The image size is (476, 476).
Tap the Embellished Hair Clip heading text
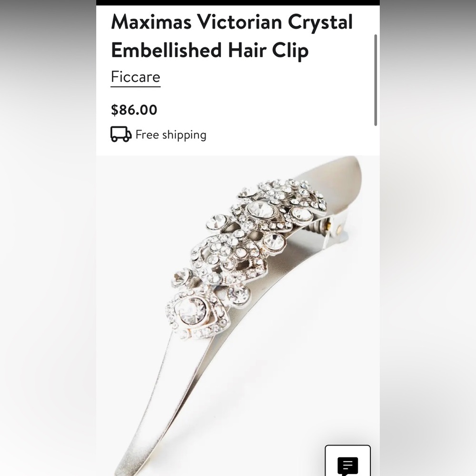coord(209,50)
